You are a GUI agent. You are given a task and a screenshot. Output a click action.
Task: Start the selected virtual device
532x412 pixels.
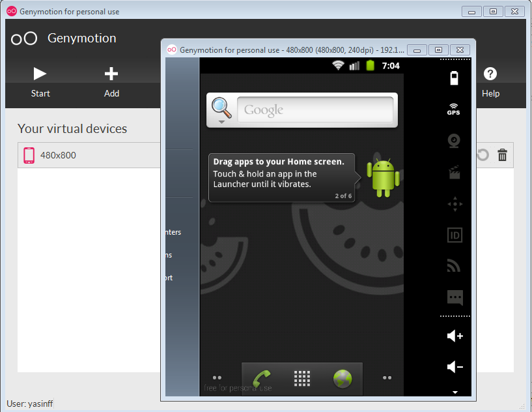pos(40,81)
